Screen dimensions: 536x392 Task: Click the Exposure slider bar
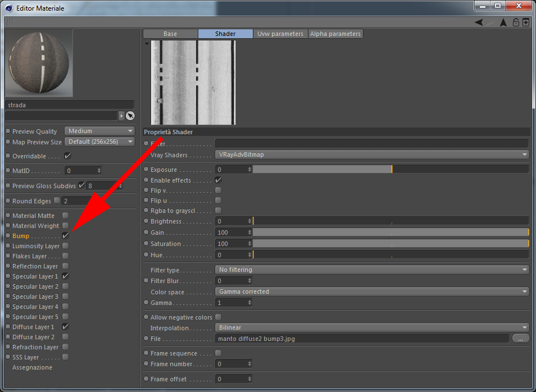[390, 169]
